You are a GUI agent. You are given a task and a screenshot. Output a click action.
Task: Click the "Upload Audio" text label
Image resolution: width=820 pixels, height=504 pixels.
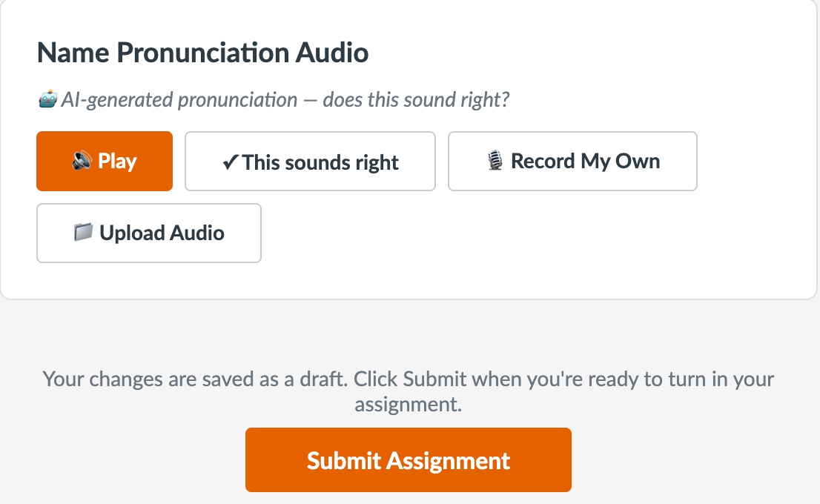162,233
